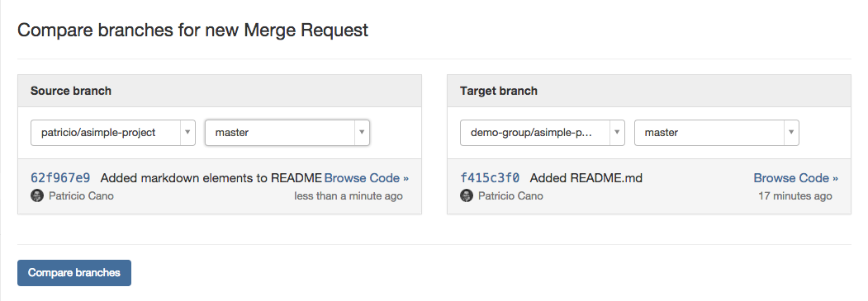
Task: Select 'Added markdown elements to README' commit message
Action: point(211,178)
